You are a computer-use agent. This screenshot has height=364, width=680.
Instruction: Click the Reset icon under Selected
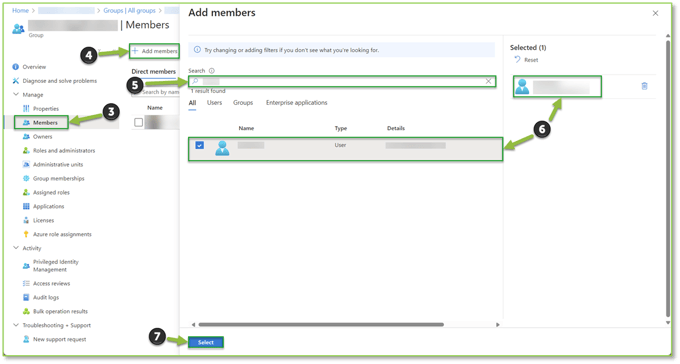(x=517, y=59)
